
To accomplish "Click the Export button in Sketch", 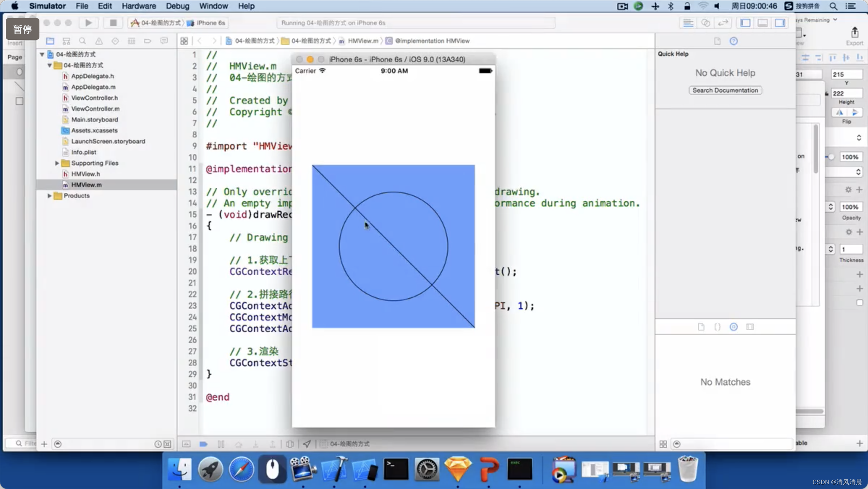I will 854,36.
